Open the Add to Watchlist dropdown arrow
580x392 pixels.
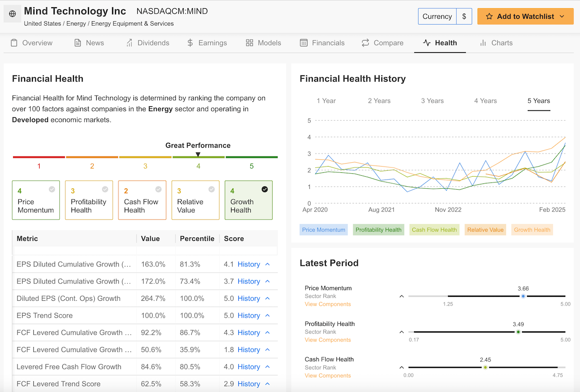(x=562, y=16)
